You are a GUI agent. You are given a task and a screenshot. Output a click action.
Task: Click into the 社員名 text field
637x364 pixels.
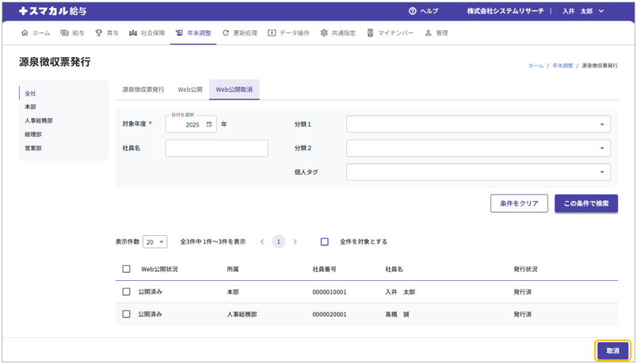pyautogui.click(x=216, y=148)
